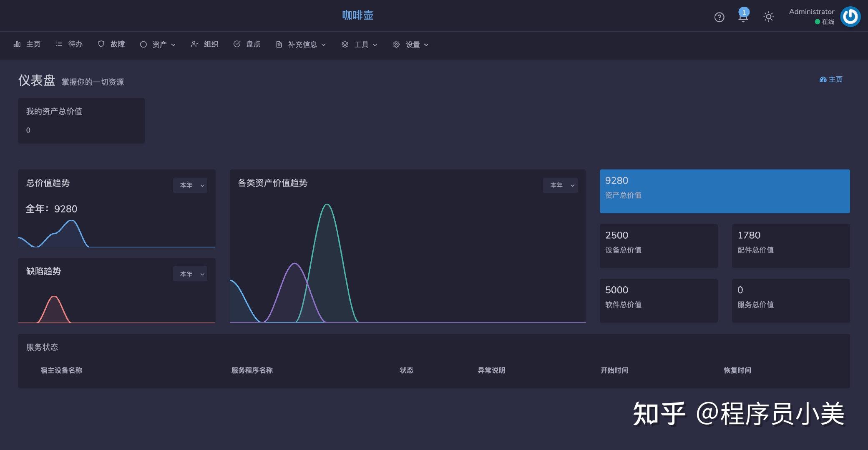The image size is (868, 450).
Task: Click the notification bell with badge 1
Action: pyautogui.click(x=744, y=17)
